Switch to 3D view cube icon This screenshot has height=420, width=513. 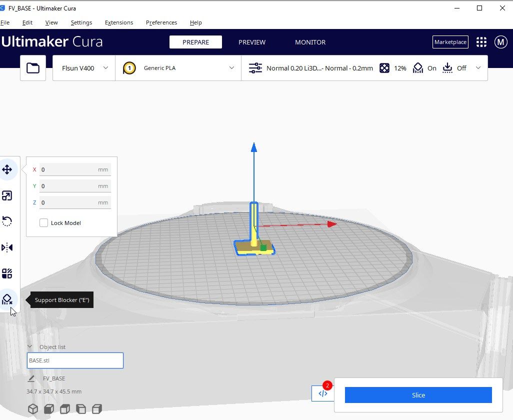pos(33,409)
